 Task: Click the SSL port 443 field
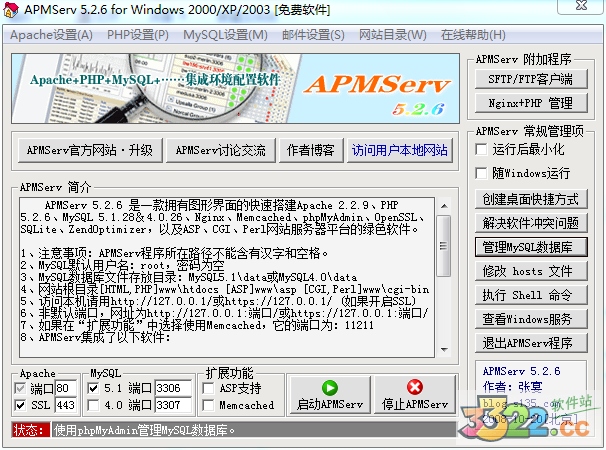click(66, 405)
